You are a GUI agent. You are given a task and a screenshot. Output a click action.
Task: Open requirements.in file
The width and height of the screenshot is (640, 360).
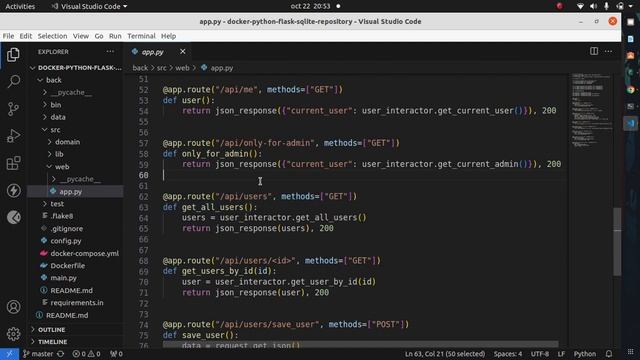pyautogui.click(x=76, y=303)
